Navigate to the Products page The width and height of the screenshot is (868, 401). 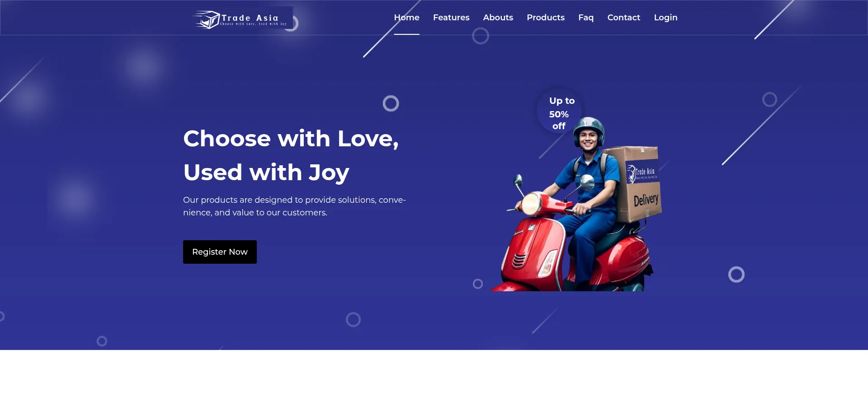pos(546,18)
